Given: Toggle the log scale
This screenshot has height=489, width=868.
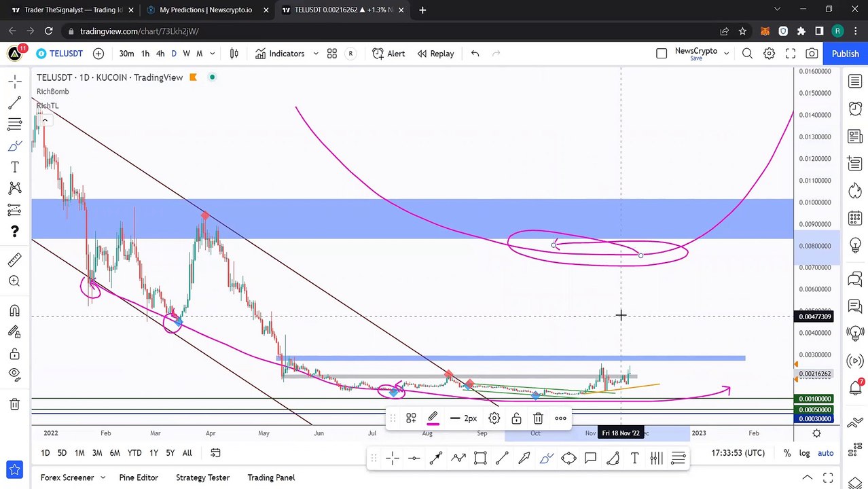Looking at the screenshot, I should [x=805, y=453].
